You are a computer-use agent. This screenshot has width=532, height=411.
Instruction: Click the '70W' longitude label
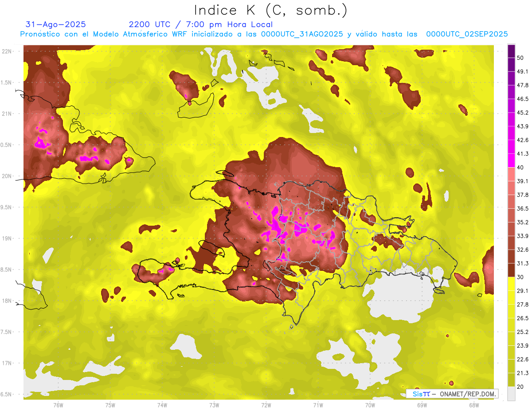tap(370, 405)
